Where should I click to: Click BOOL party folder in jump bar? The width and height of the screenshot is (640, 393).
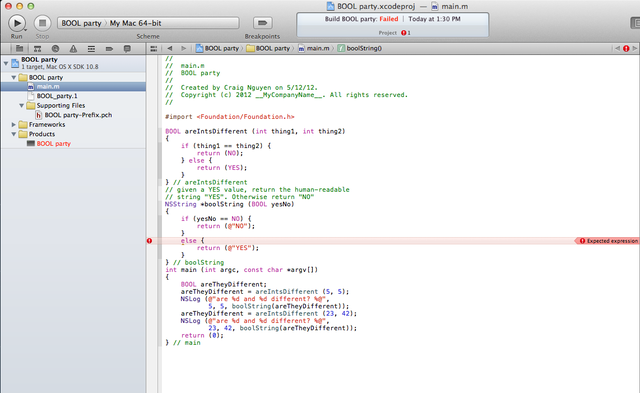pos(269,48)
